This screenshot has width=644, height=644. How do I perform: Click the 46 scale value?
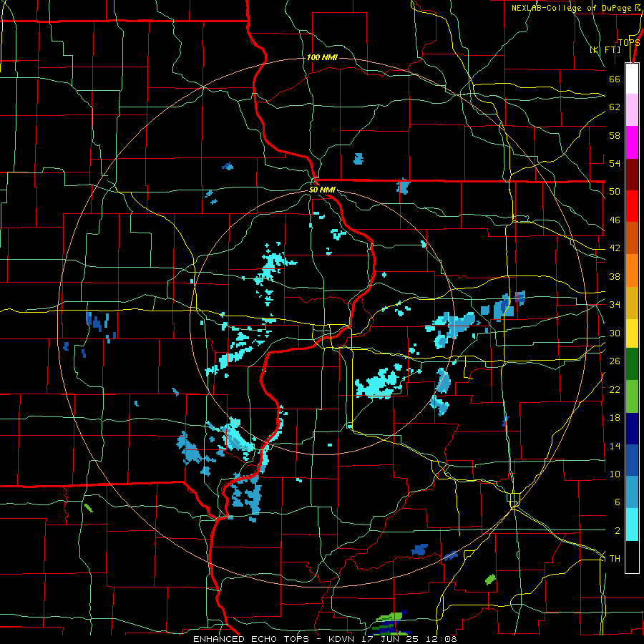[x=615, y=220]
